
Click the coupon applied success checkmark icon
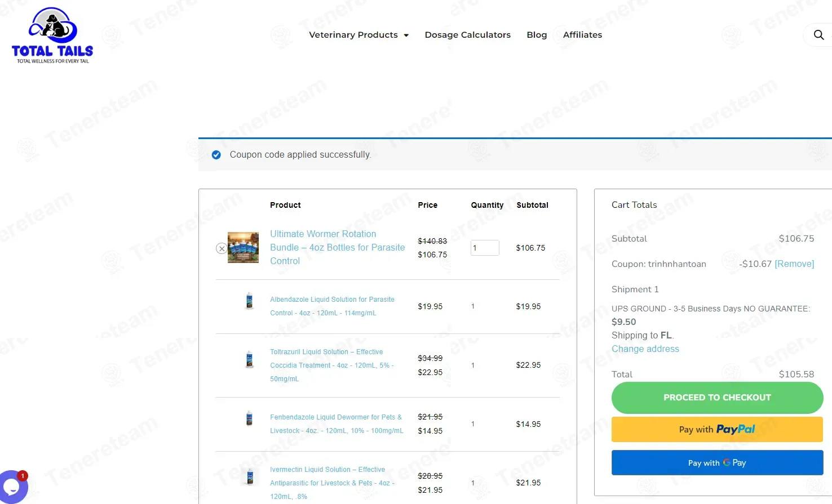tap(216, 155)
